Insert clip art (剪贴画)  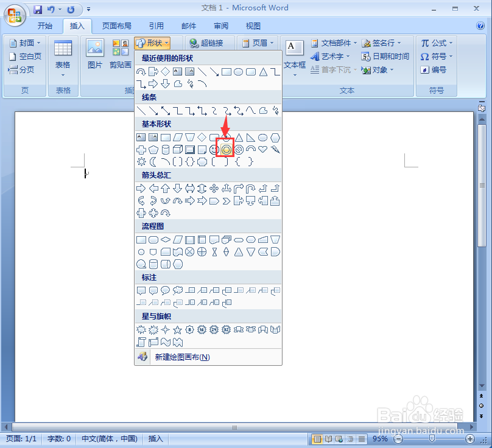[x=121, y=54]
